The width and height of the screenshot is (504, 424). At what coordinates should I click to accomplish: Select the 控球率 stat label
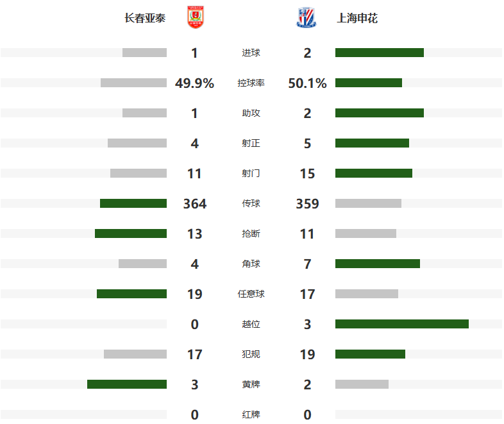click(251, 83)
